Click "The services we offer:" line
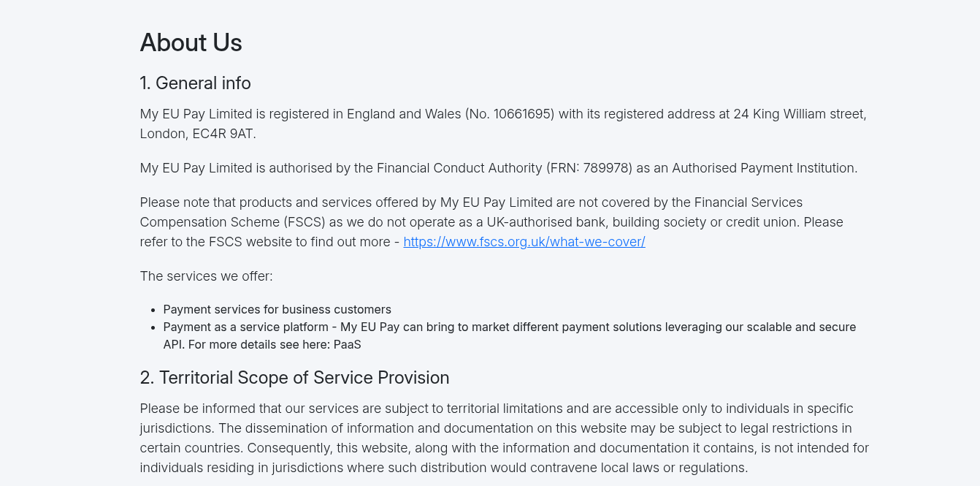Screen dimensions: 980x486 (x=206, y=276)
